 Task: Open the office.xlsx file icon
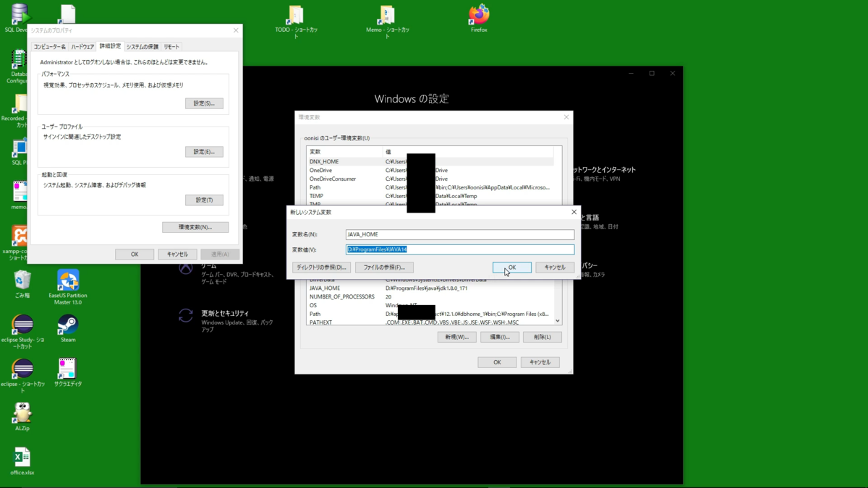(x=22, y=461)
